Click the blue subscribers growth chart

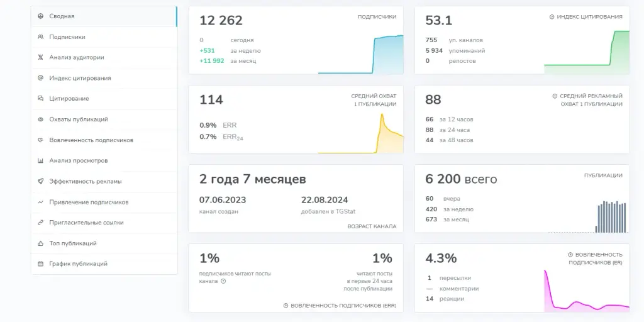coord(360,54)
